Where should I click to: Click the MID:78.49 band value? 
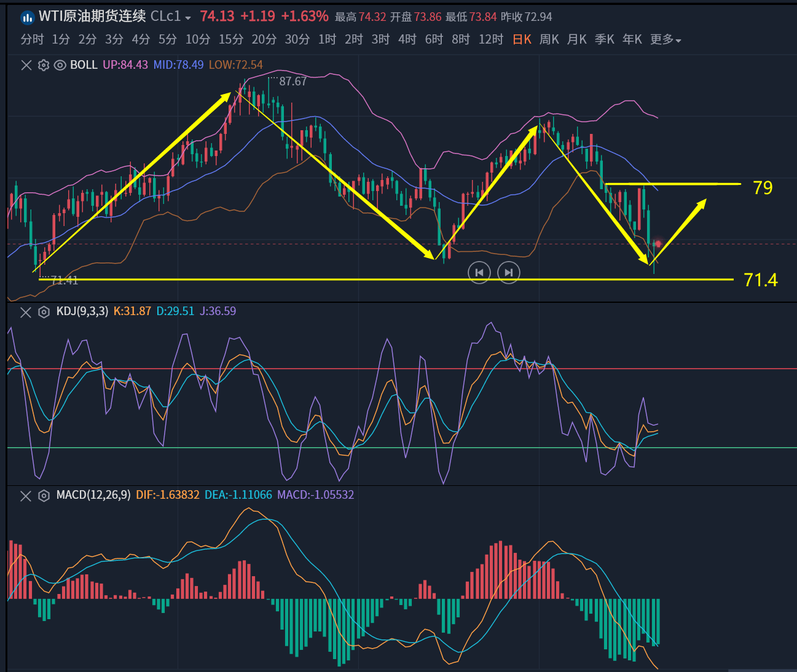[x=178, y=65]
